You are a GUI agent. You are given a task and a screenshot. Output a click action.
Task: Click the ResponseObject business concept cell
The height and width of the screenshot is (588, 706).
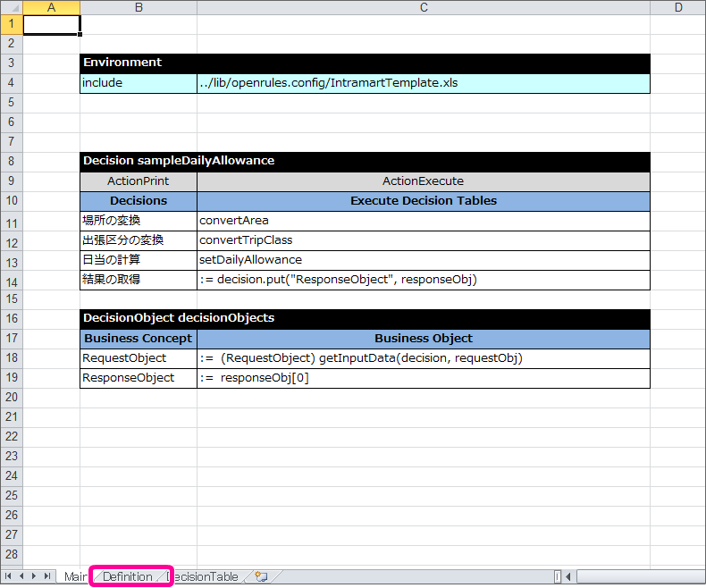click(x=139, y=378)
